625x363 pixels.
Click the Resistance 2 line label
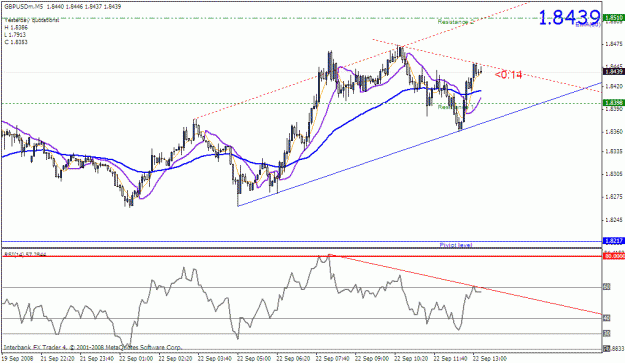point(456,22)
